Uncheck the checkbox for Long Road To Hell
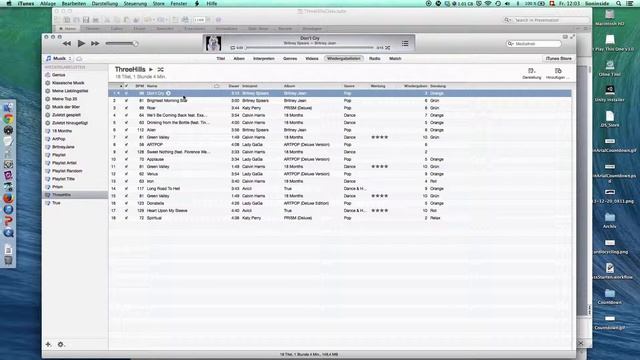 126,189
